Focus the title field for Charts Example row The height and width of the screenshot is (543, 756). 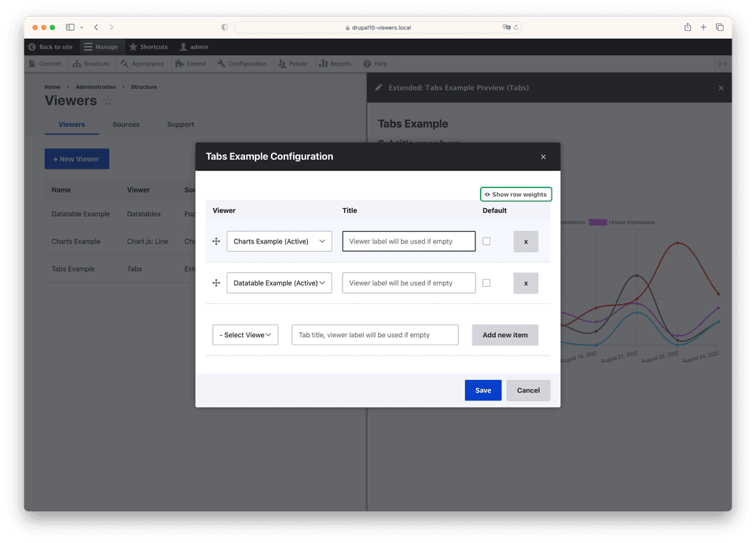409,241
